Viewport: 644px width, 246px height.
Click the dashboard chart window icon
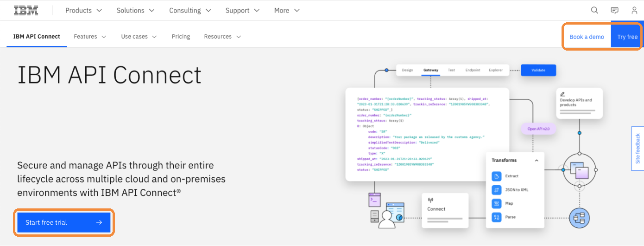coord(396,212)
